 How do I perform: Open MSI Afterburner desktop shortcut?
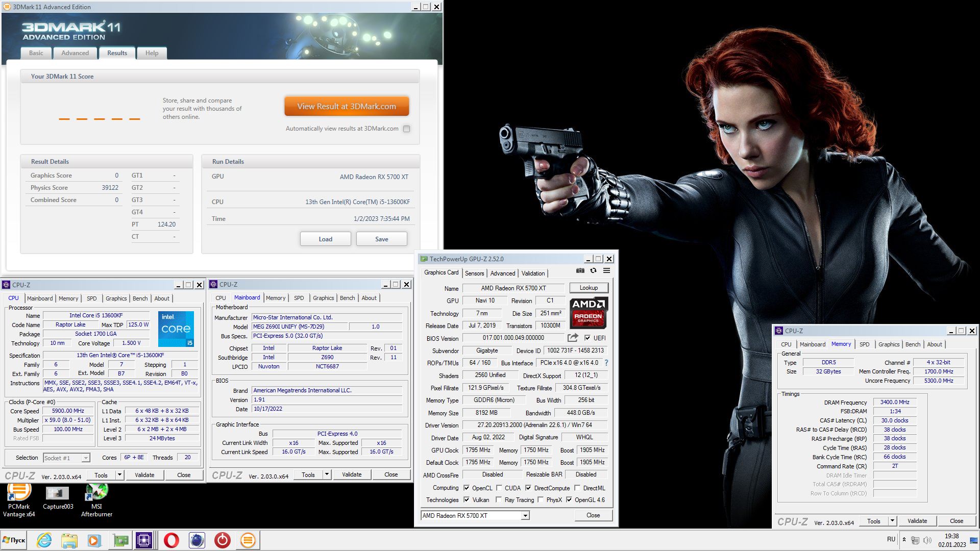pyautogui.click(x=96, y=500)
